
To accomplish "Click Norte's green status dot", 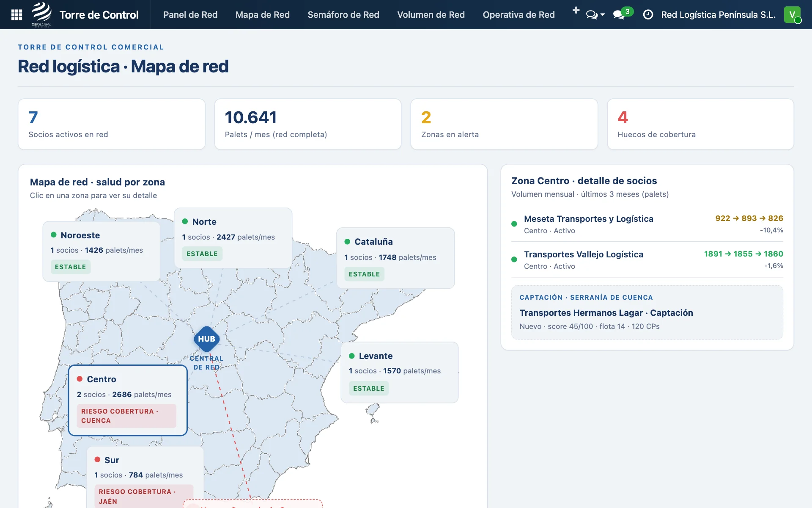I will [x=185, y=221].
